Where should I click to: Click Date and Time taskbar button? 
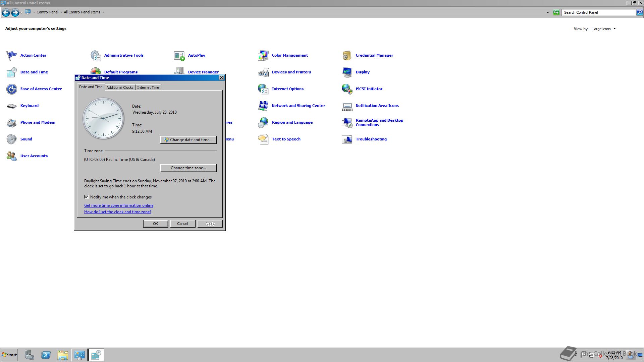(96, 355)
